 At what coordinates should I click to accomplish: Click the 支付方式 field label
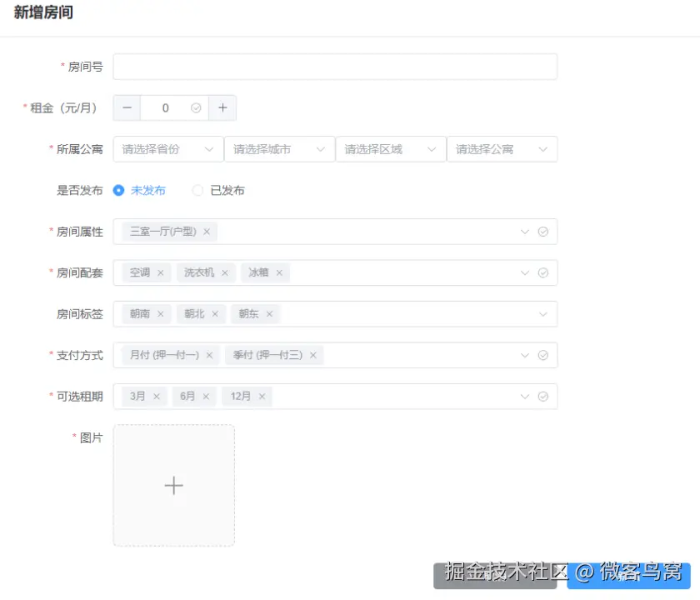click(x=79, y=355)
